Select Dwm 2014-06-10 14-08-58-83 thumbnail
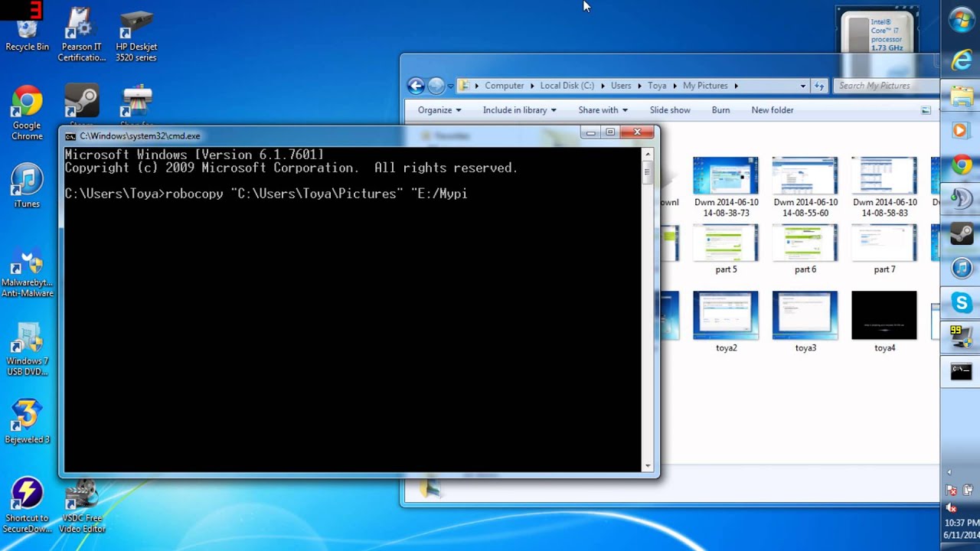The height and width of the screenshot is (551, 980). 884,187
